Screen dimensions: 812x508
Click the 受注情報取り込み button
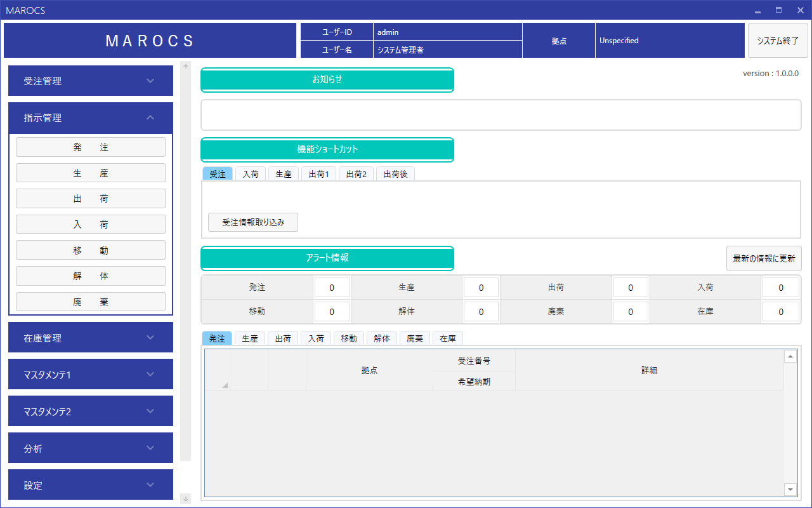pyautogui.click(x=252, y=222)
